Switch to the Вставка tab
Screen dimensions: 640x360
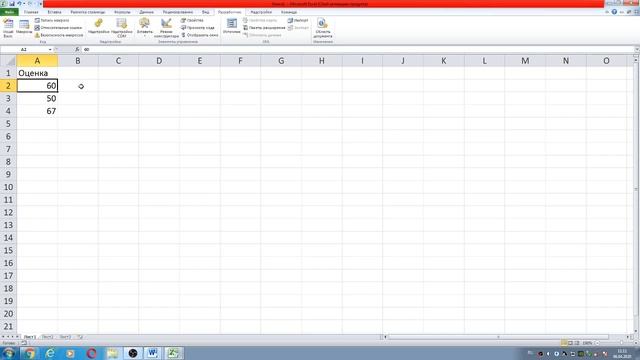coord(54,12)
